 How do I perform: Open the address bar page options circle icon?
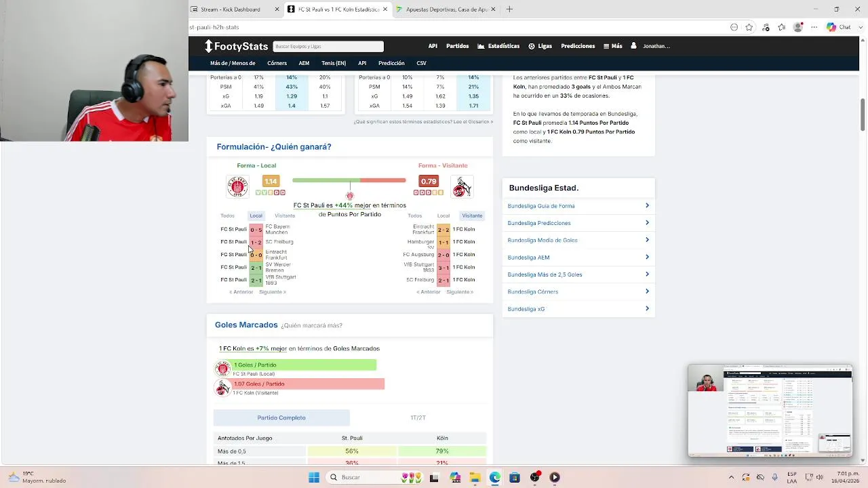[x=734, y=27]
